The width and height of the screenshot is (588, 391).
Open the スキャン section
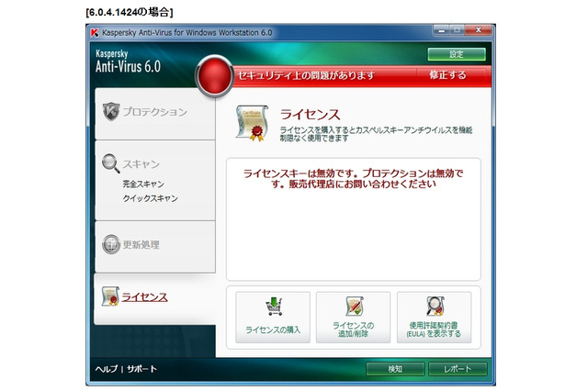click(x=141, y=164)
